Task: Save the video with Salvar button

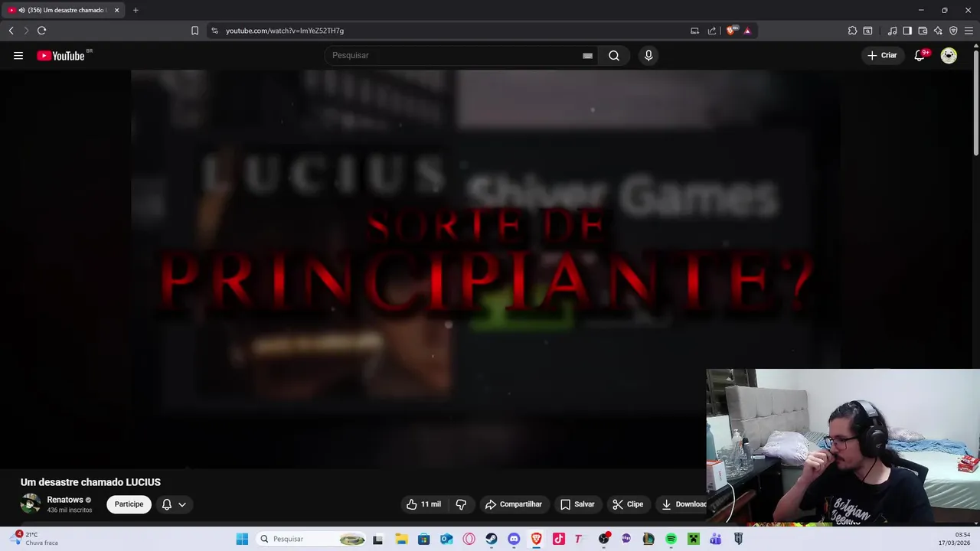Action: click(577, 504)
